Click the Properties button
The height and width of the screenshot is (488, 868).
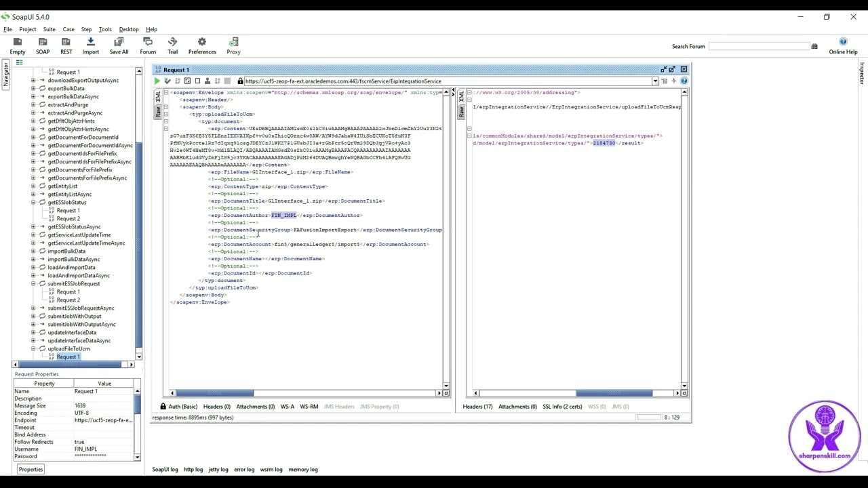[x=31, y=469]
